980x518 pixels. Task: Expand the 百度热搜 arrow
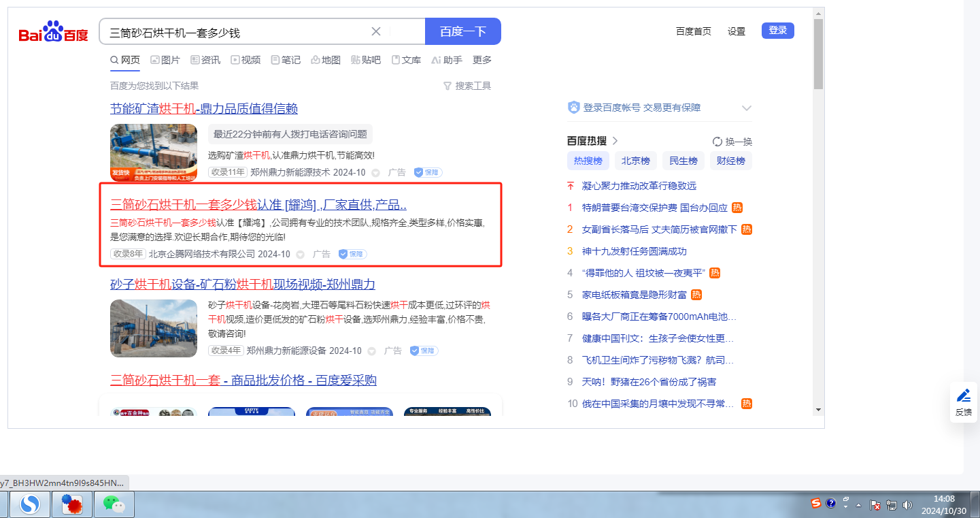[x=615, y=141]
